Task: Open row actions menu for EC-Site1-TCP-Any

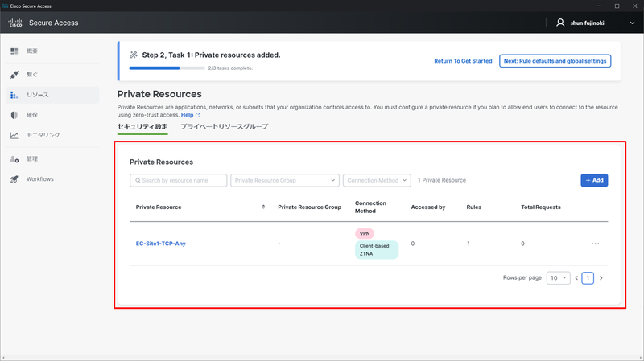Action: (595, 244)
